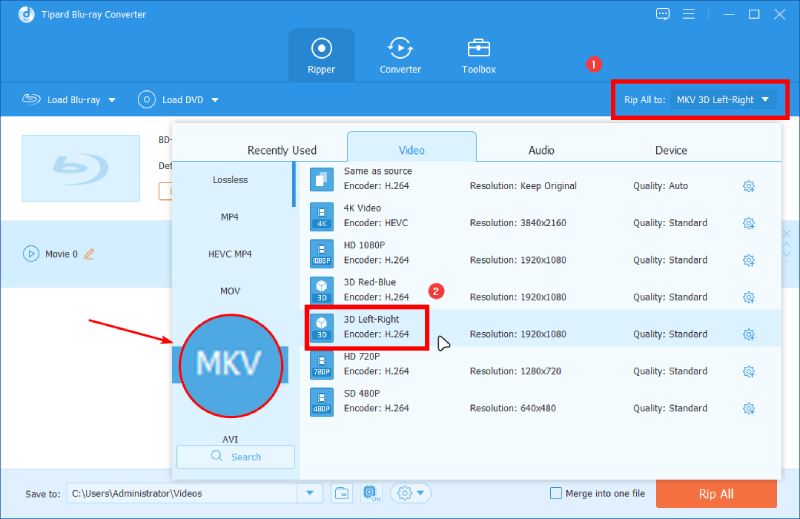
Task: Choose AVI in the format list
Action: [x=230, y=439]
